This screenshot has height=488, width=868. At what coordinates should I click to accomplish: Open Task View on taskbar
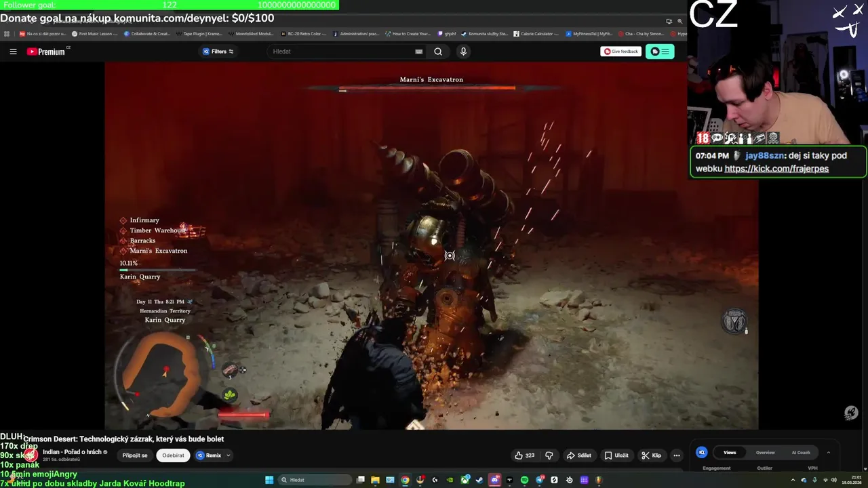click(x=361, y=480)
